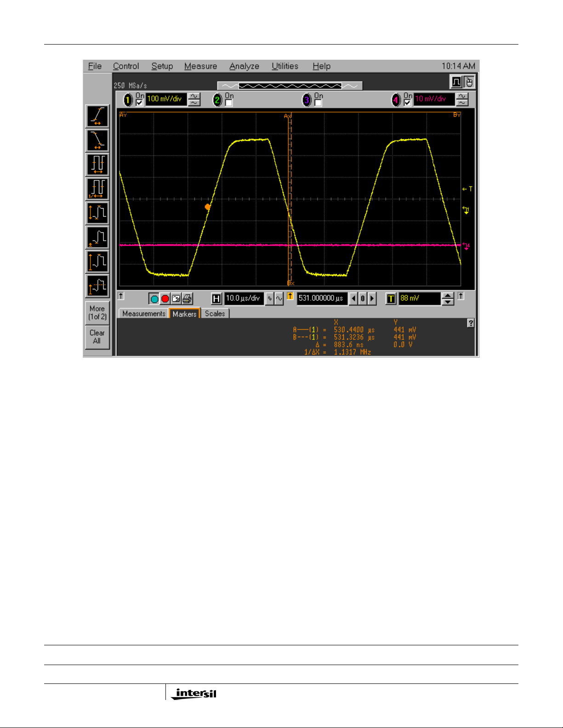
Task: Open the Measure menu
Action: (x=200, y=66)
